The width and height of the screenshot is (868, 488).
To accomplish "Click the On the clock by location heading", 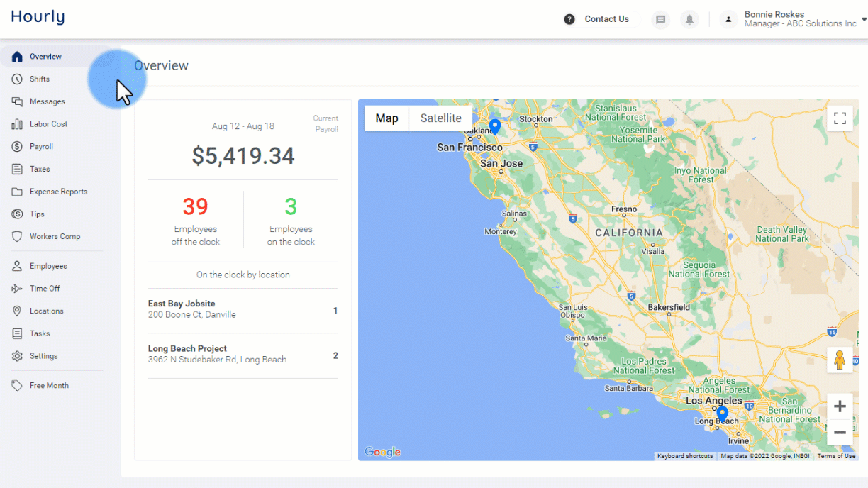I will coord(243,274).
